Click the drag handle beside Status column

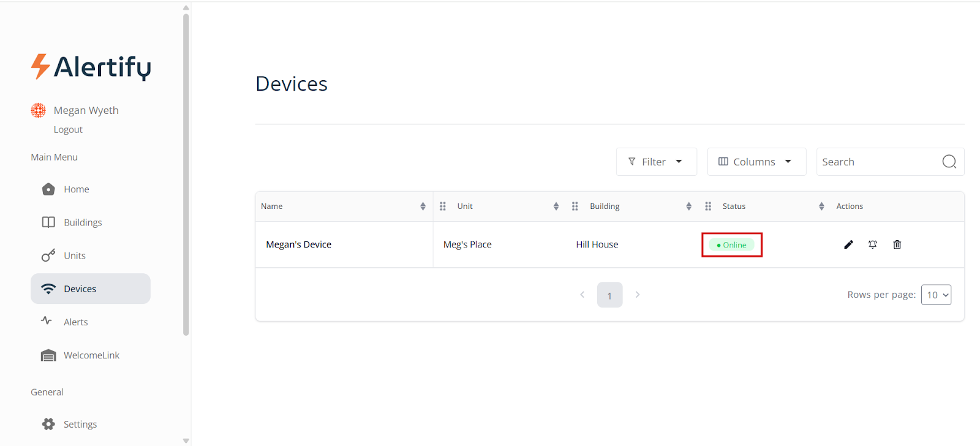tap(708, 206)
